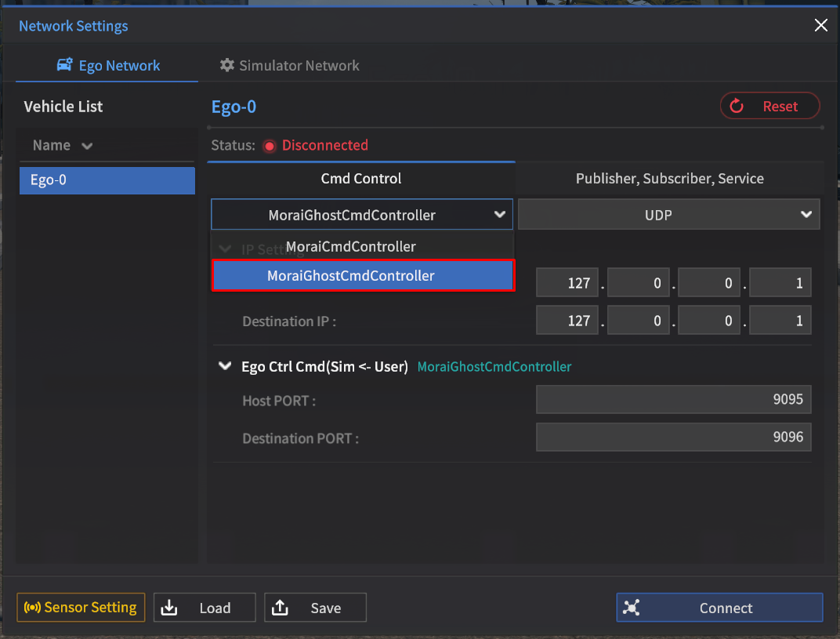Image resolution: width=840 pixels, height=639 pixels.
Task: Click first octet of Destination IP
Action: (x=567, y=321)
